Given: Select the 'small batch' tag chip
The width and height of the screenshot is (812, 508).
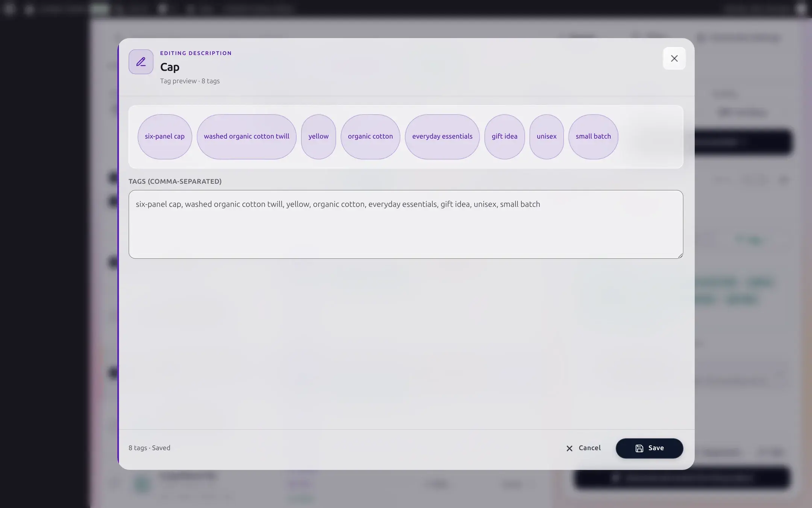Looking at the screenshot, I should tap(593, 137).
